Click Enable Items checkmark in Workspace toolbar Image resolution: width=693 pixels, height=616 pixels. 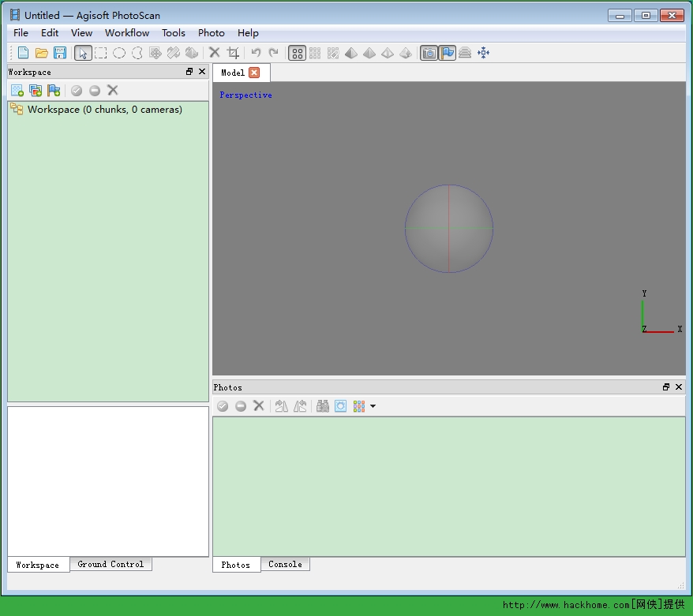pos(77,91)
